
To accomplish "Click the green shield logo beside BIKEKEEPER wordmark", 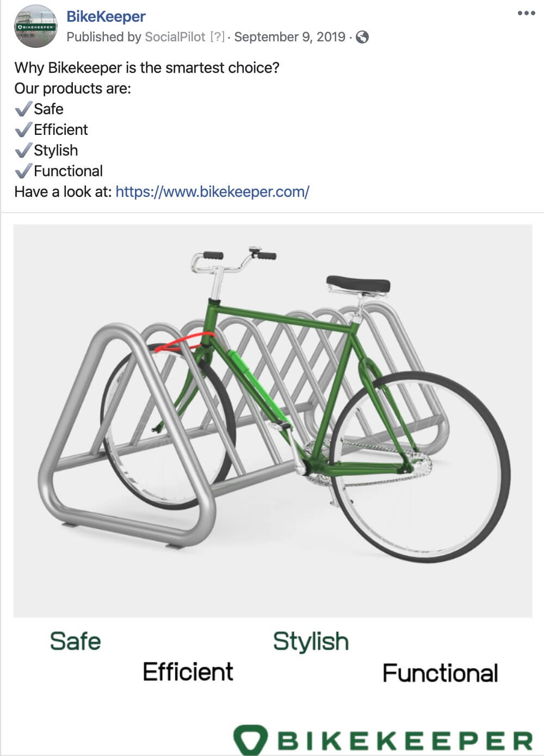I will 250,740.
